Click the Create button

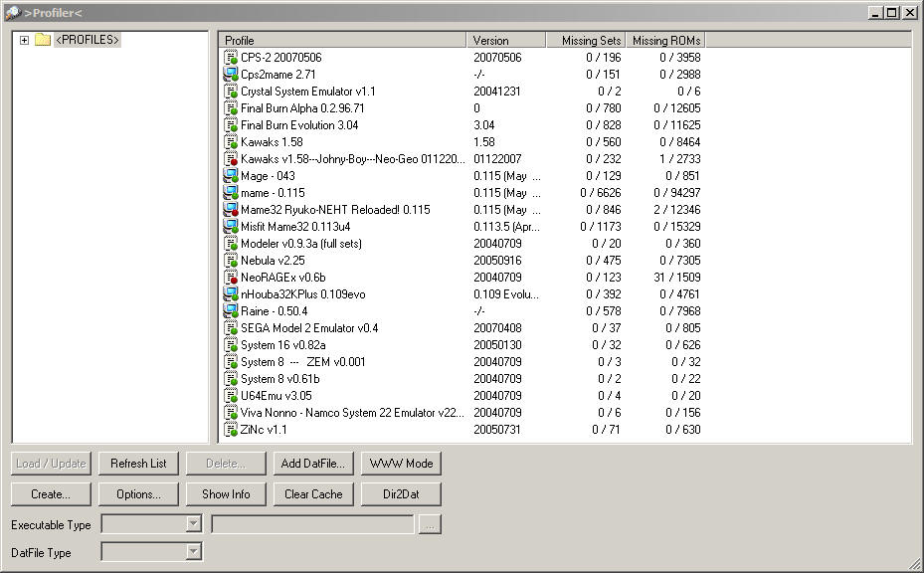[51, 494]
